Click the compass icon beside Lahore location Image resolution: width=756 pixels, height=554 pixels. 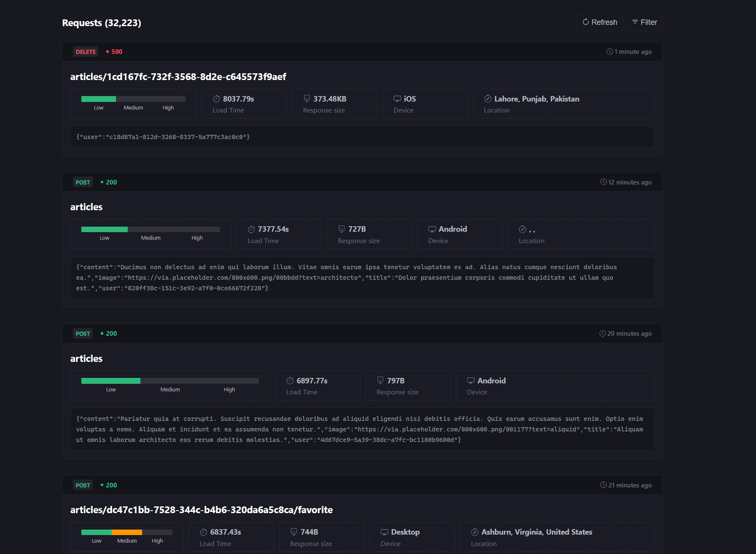click(x=487, y=99)
